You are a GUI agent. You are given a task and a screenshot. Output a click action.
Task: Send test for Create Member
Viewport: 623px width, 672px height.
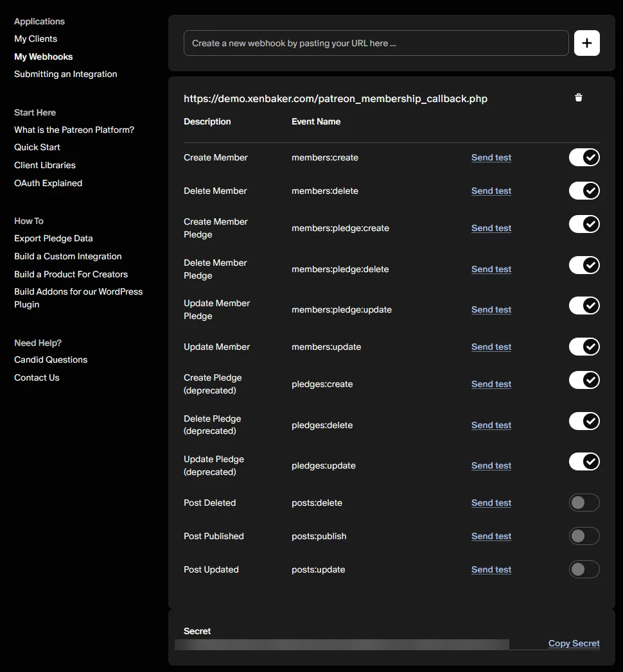[491, 157]
